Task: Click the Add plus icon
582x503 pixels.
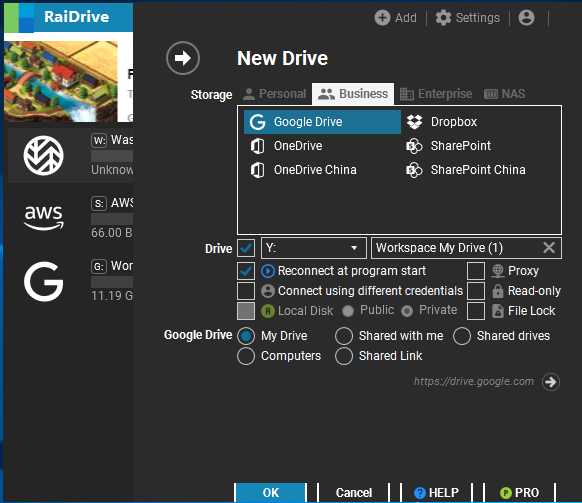Action: coord(382,17)
